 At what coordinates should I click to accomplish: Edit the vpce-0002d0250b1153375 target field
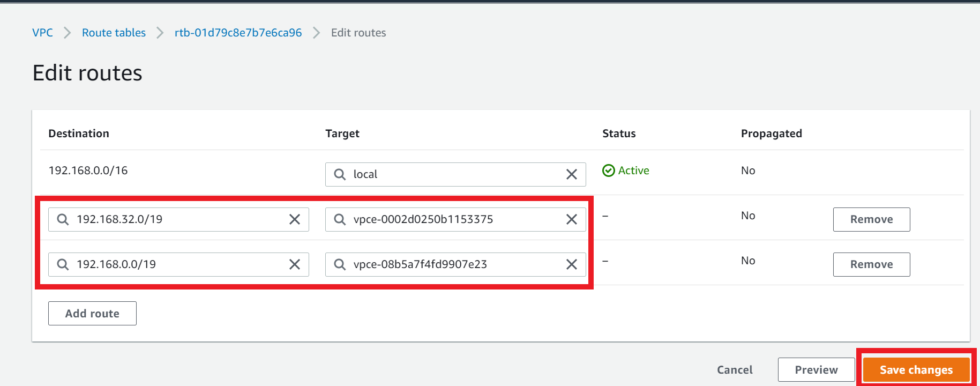click(455, 219)
